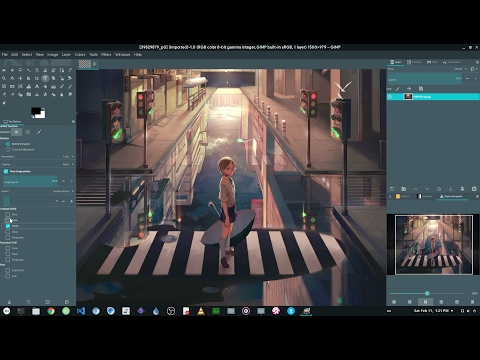Select the Fuzzy Select wand tool
This screenshot has width=480, height=360.
click(29, 70)
